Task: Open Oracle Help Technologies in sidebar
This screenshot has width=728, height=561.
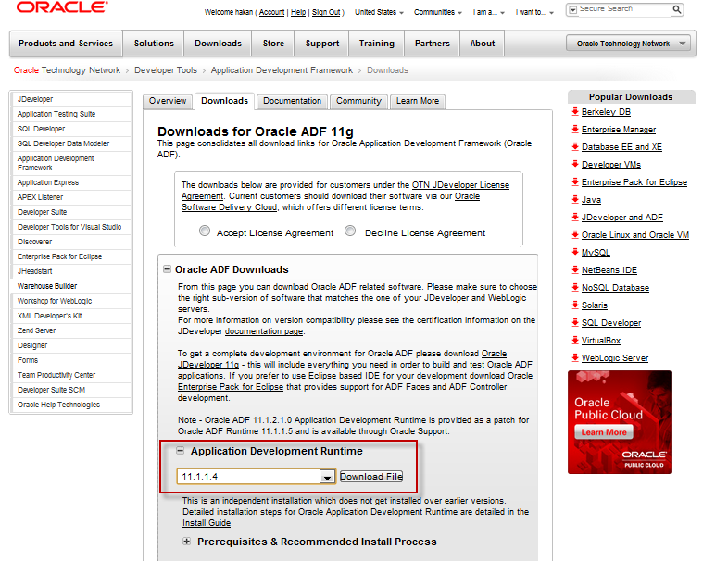Action: click(x=59, y=405)
